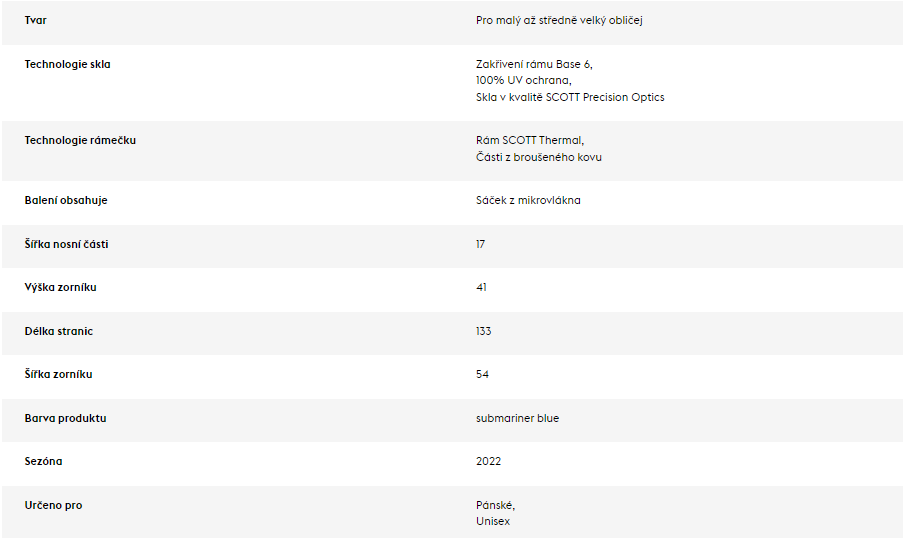Click the 'Technologie rámečku' label

pos(80,140)
